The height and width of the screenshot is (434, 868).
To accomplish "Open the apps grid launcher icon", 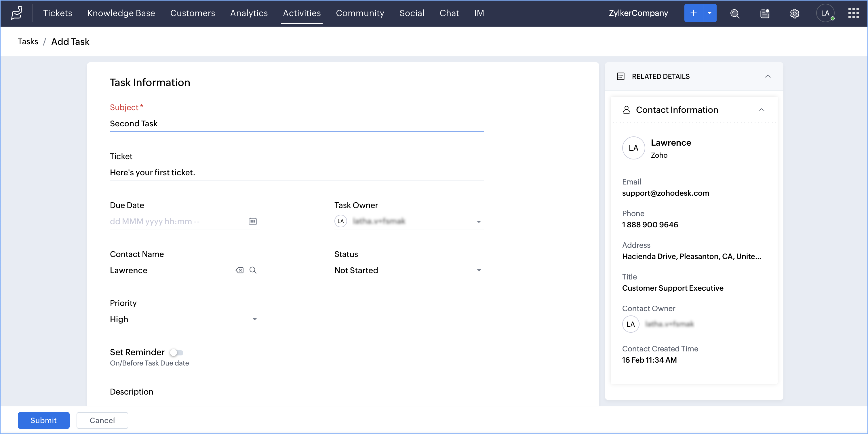I will click(853, 13).
